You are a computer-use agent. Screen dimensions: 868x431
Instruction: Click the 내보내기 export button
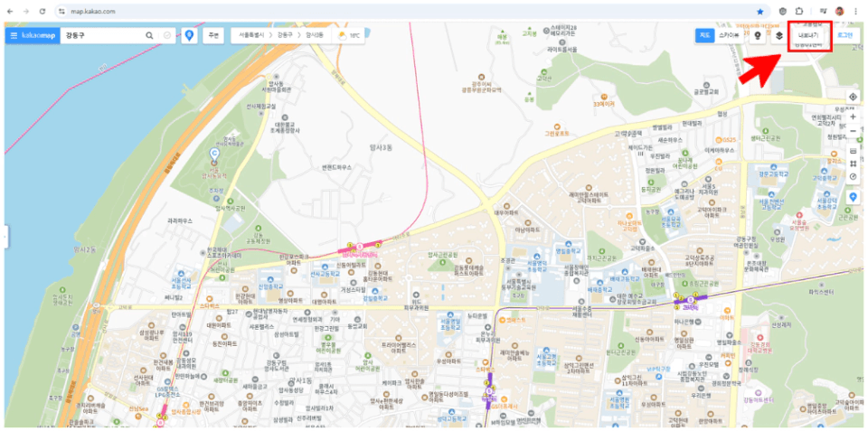[x=807, y=35]
